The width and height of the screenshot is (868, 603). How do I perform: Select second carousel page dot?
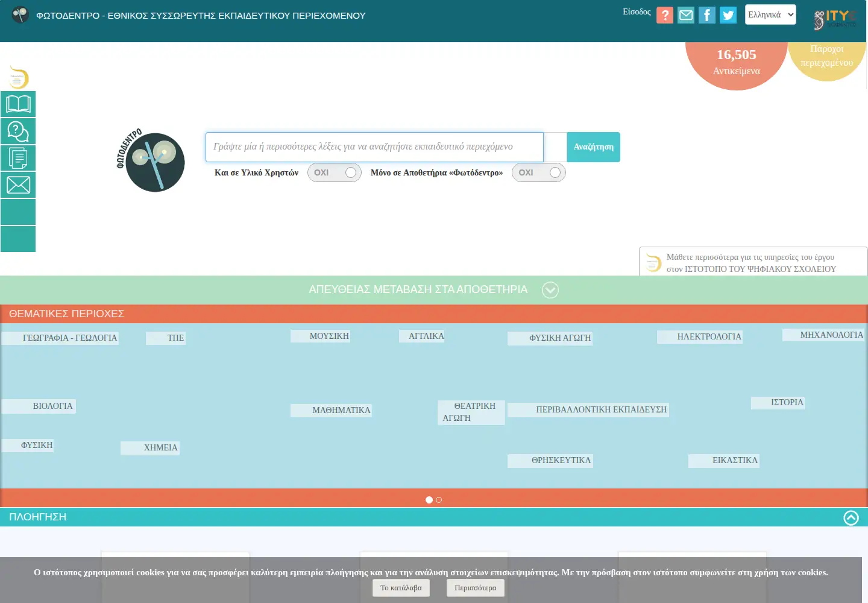pyautogui.click(x=439, y=500)
